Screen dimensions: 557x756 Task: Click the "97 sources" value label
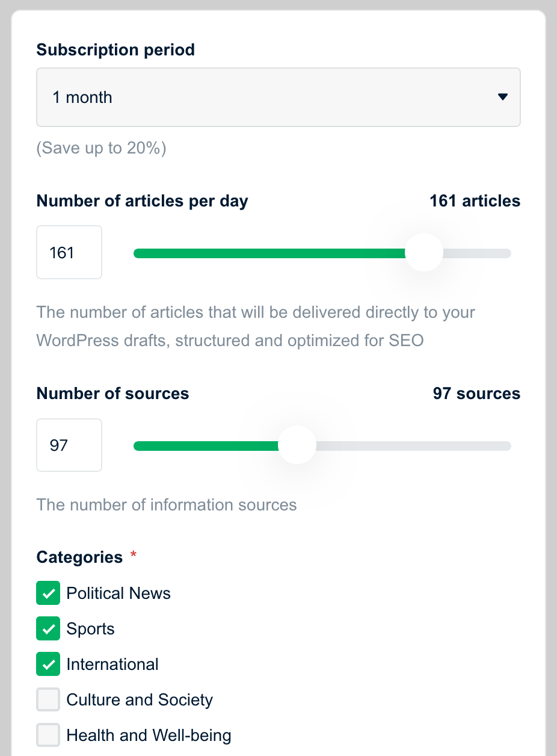(x=476, y=394)
